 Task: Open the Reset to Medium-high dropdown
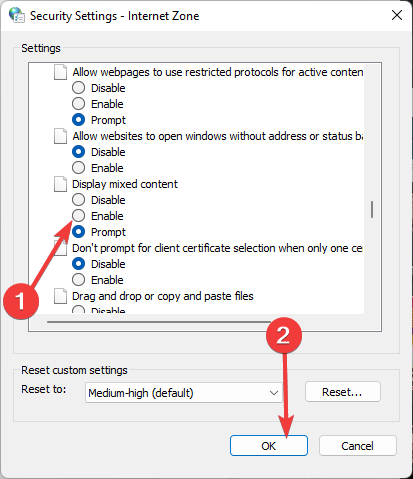click(x=183, y=393)
